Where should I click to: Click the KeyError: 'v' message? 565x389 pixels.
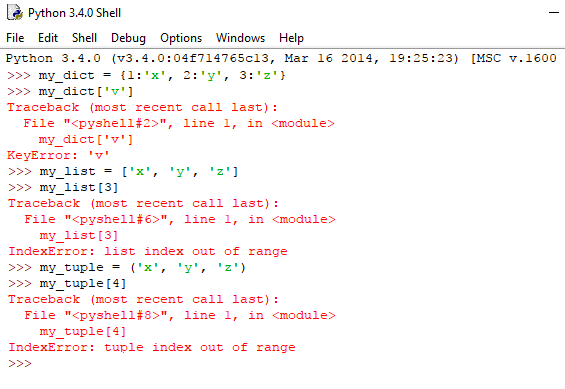58,155
